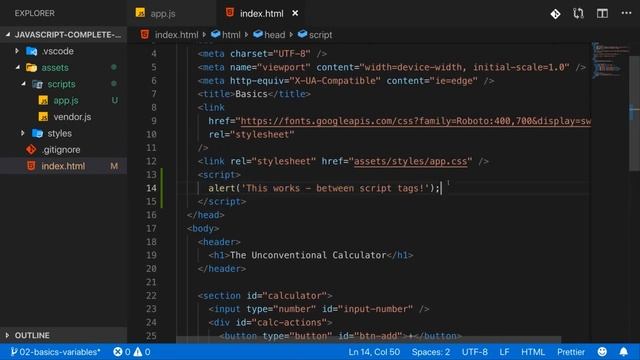Screen dimensions: 640x360
Task: Expand the .vscode folder arrow
Action: click(17, 51)
